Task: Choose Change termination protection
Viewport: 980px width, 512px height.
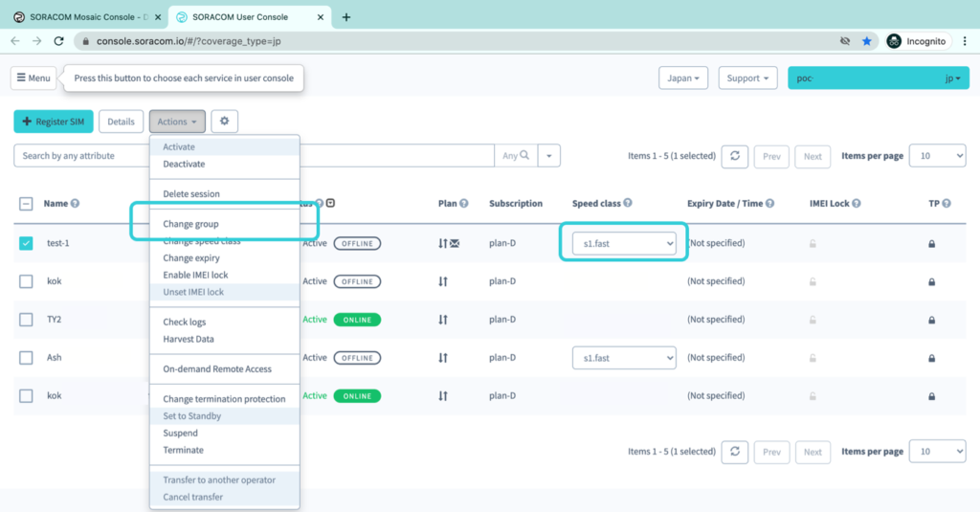Action: pyautogui.click(x=224, y=399)
